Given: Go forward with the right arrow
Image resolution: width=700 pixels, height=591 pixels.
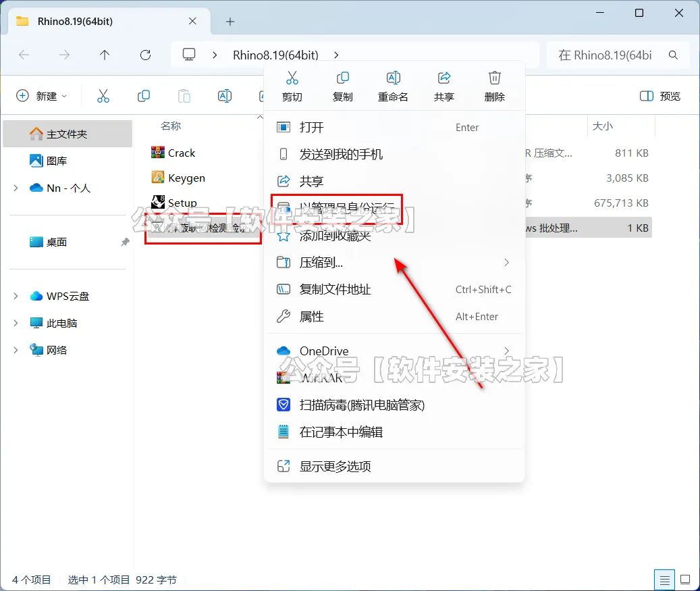Looking at the screenshot, I should tap(65, 55).
